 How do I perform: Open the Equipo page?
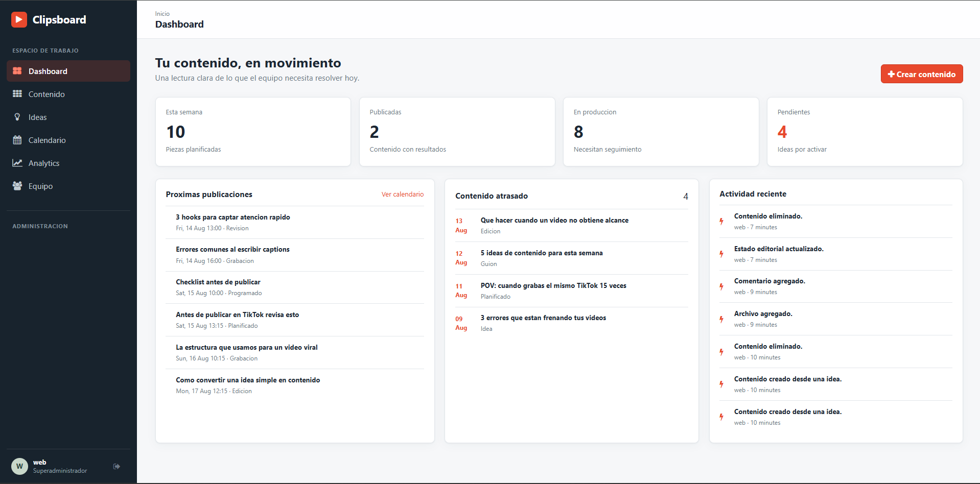point(68,186)
